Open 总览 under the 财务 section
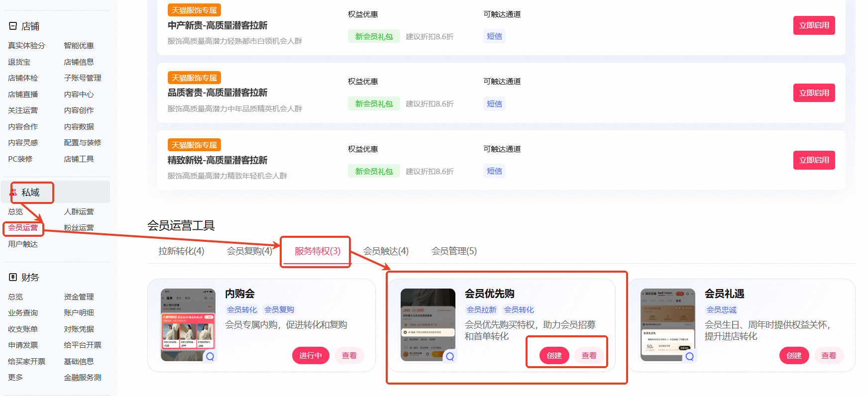The width and height of the screenshot is (868, 396). (15, 297)
